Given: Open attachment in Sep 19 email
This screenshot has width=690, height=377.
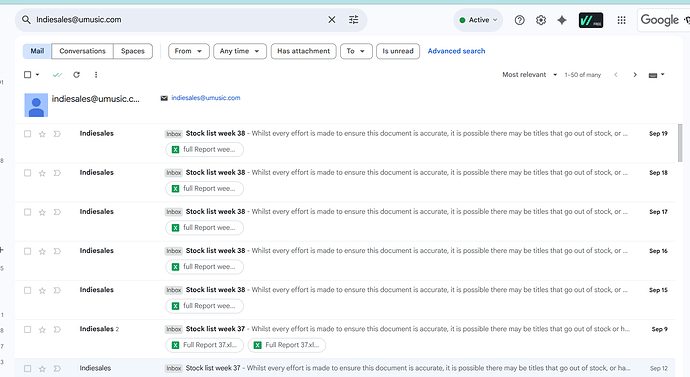Looking at the screenshot, I should pos(204,150).
